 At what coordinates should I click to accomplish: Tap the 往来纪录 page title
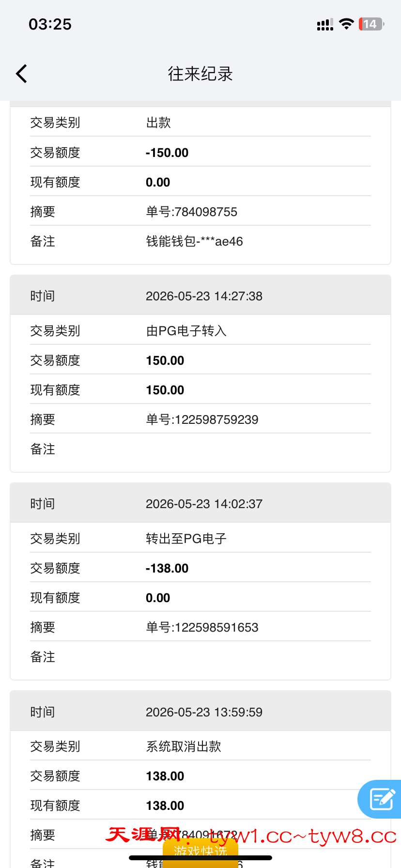click(x=200, y=74)
